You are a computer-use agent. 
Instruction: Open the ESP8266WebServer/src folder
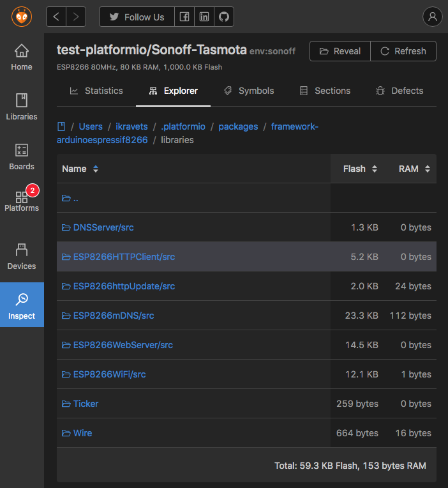tap(117, 345)
